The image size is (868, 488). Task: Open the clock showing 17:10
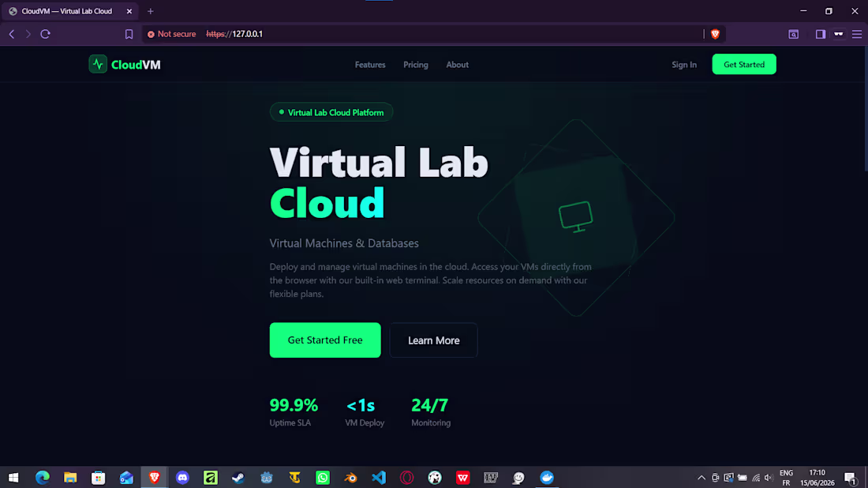pyautogui.click(x=817, y=478)
